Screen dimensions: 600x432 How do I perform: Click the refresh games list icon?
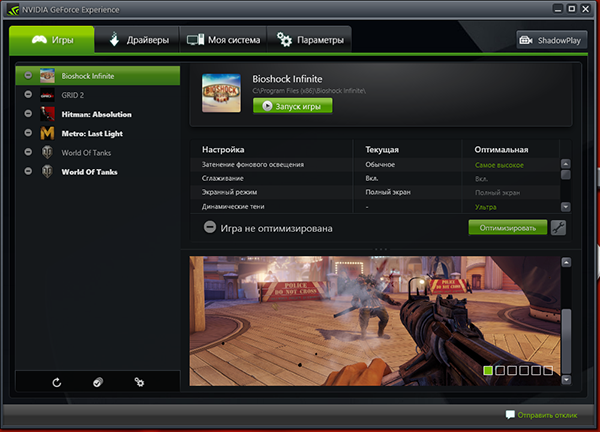[x=57, y=382]
